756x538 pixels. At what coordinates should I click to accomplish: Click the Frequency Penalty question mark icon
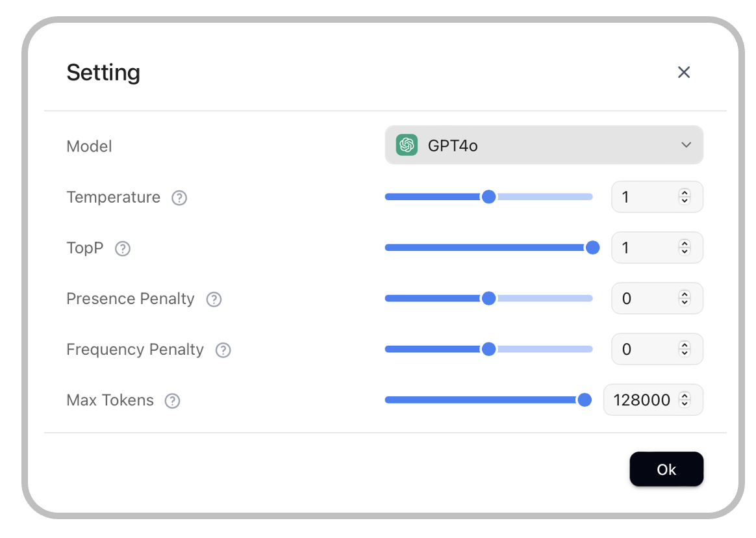[x=223, y=350]
